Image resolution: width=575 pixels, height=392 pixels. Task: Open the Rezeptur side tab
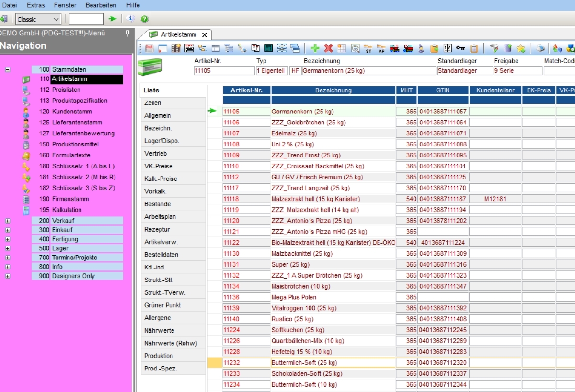157,229
